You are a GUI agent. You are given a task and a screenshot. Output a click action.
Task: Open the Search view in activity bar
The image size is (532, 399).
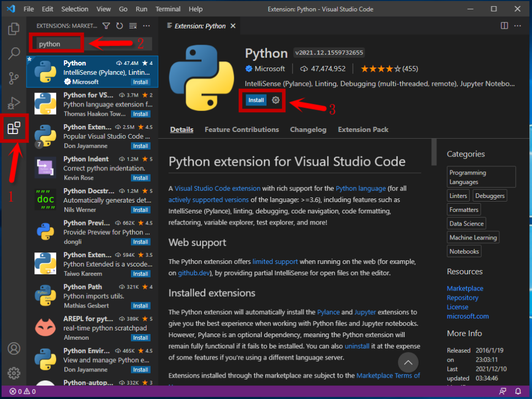tap(14, 54)
